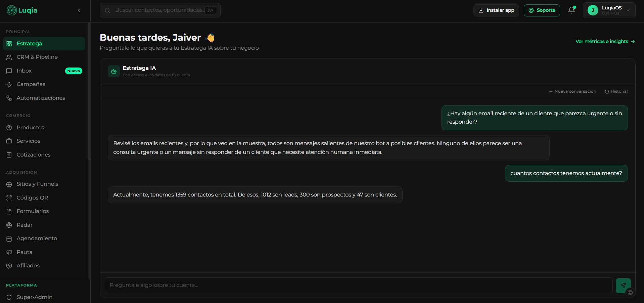This screenshot has width=644, height=303.
Task: Open notifications bell icon
Action: coord(571,10)
